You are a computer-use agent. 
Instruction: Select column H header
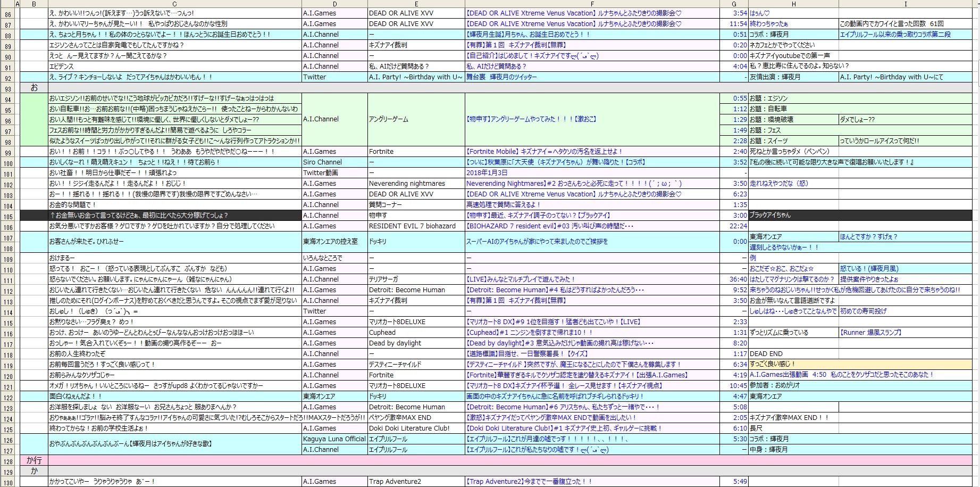click(793, 4)
